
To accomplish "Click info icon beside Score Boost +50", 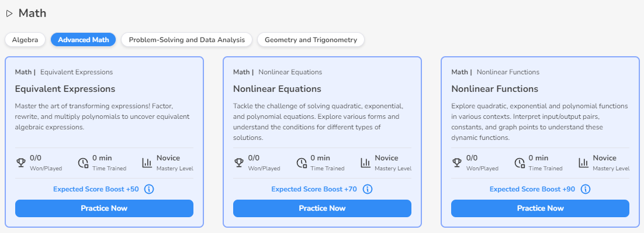I will coord(150,189).
